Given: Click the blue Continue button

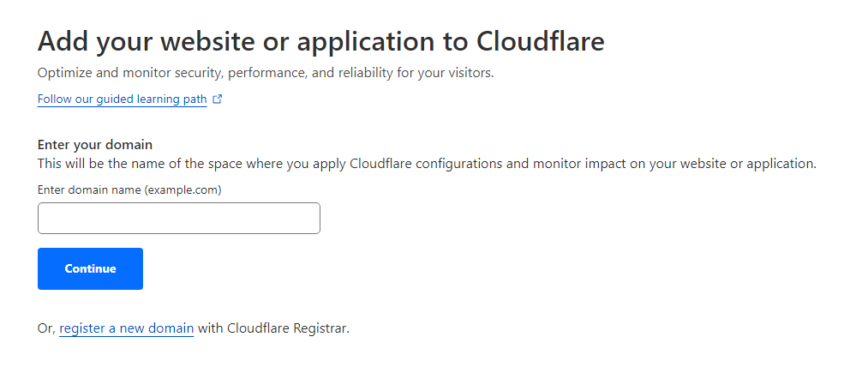Looking at the screenshot, I should point(90,268).
